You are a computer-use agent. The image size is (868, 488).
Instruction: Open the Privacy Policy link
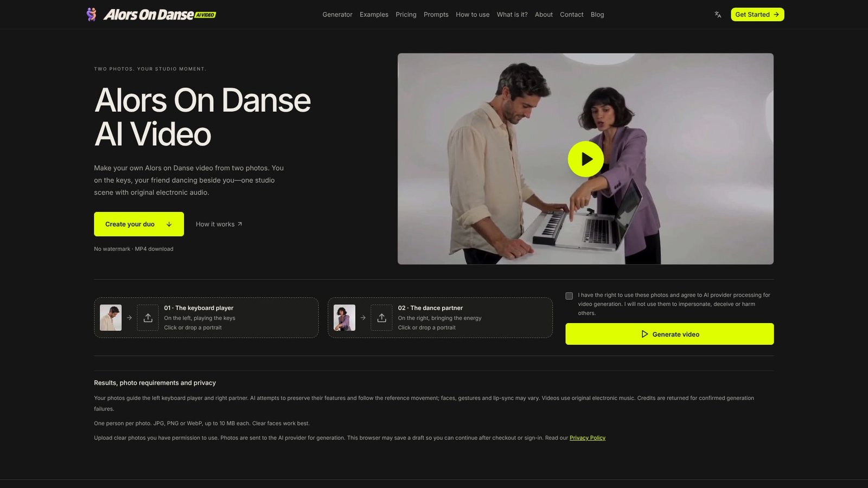[588, 438]
